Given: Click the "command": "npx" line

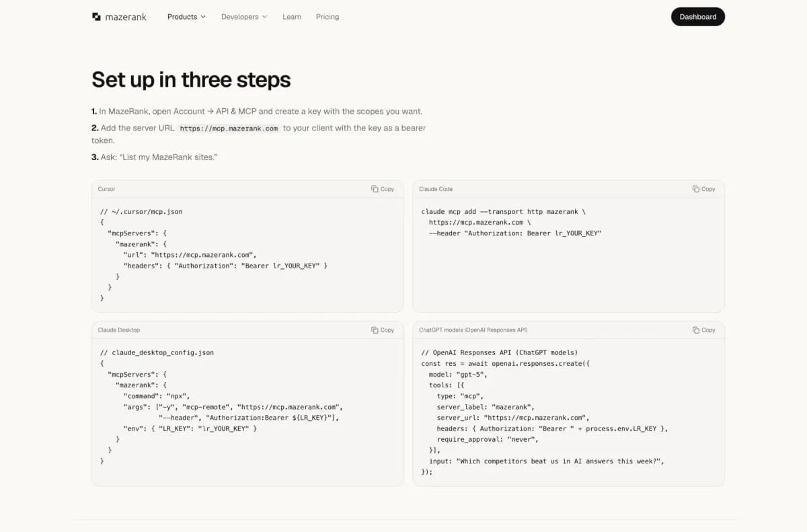Looking at the screenshot, I should pyautogui.click(x=157, y=396).
